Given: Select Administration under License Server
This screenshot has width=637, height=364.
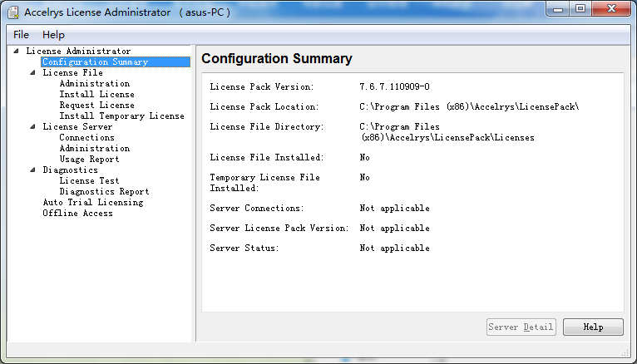Looking at the screenshot, I should tap(94, 149).
